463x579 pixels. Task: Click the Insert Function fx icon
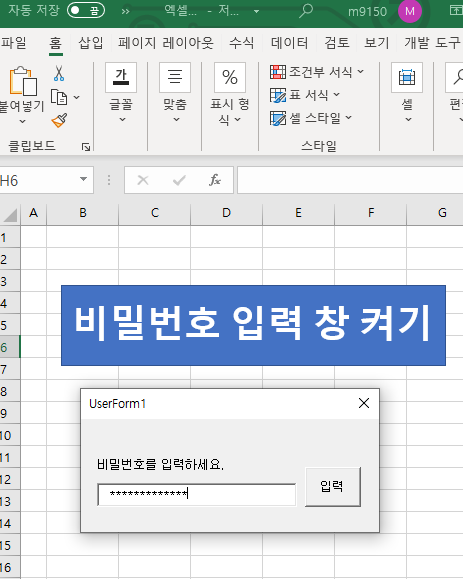click(x=215, y=180)
